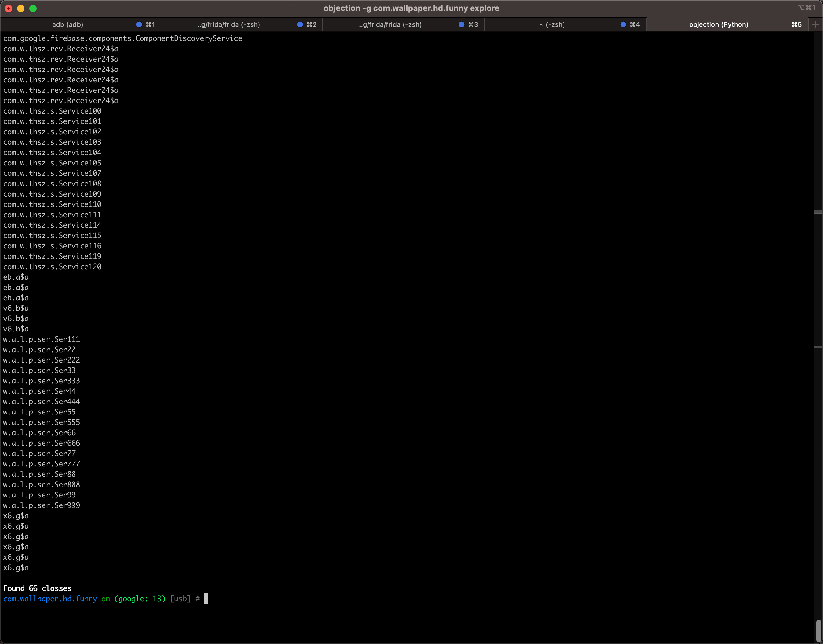This screenshot has height=644, width=823.
Task: Click the com.w.thsz.s.Service107 line
Action: (x=53, y=173)
